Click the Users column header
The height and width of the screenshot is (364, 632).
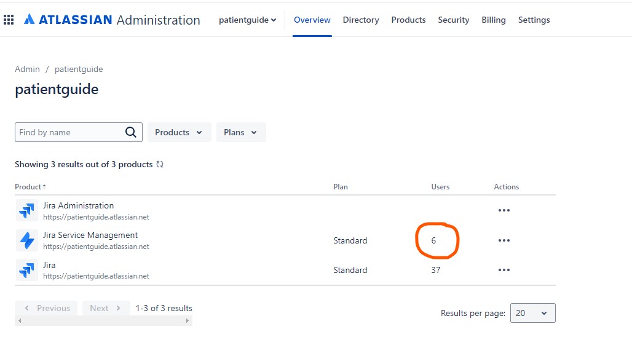click(440, 187)
